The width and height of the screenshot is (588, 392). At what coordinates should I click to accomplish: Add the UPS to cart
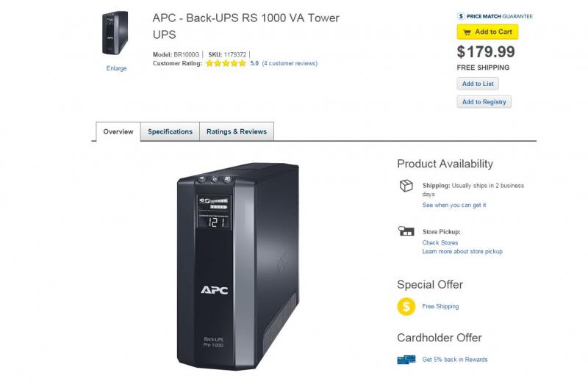pyautogui.click(x=487, y=32)
